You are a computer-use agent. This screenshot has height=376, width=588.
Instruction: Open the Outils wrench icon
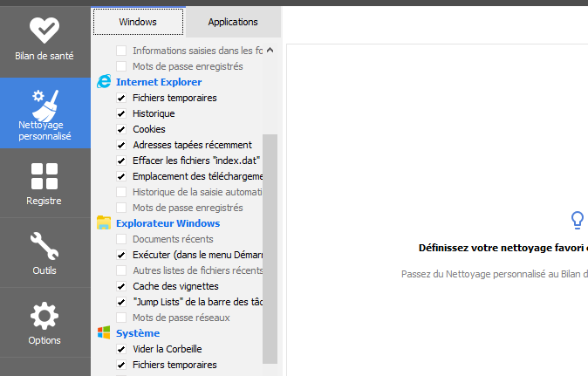point(44,246)
